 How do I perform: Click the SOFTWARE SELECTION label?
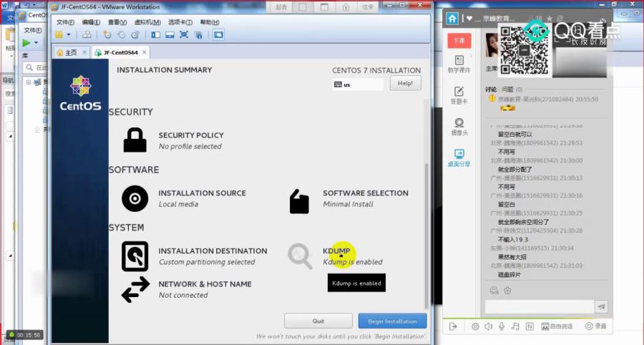366,193
